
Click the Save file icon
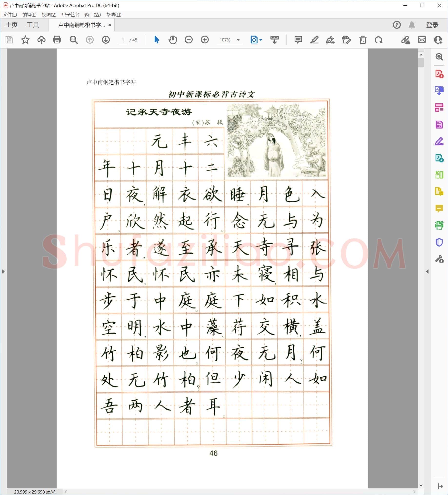(9, 40)
